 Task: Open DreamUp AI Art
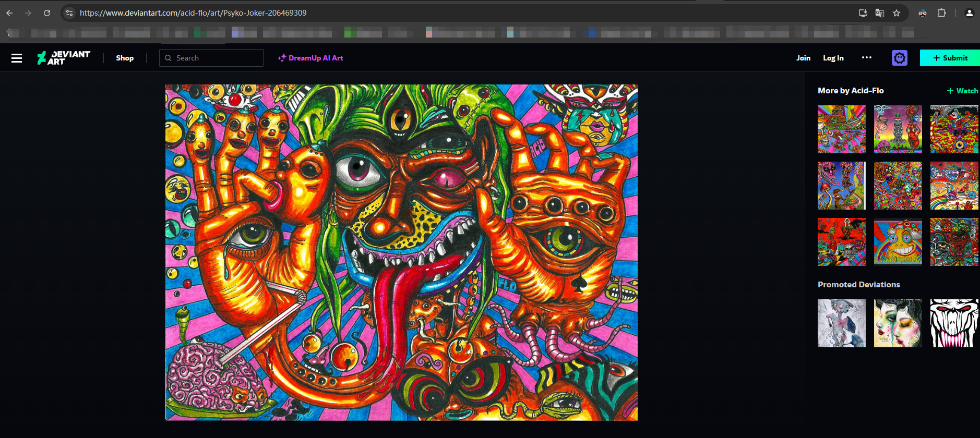pos(310,58)
